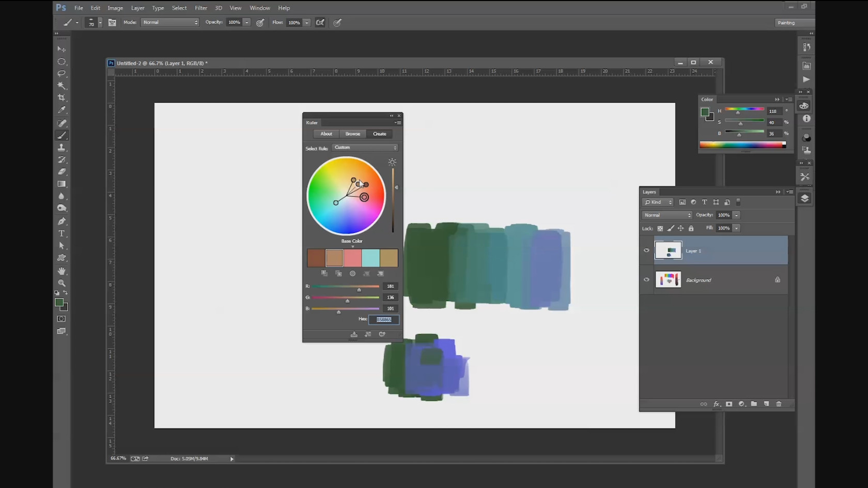Select the Eyedropper tool

point(61,110)
